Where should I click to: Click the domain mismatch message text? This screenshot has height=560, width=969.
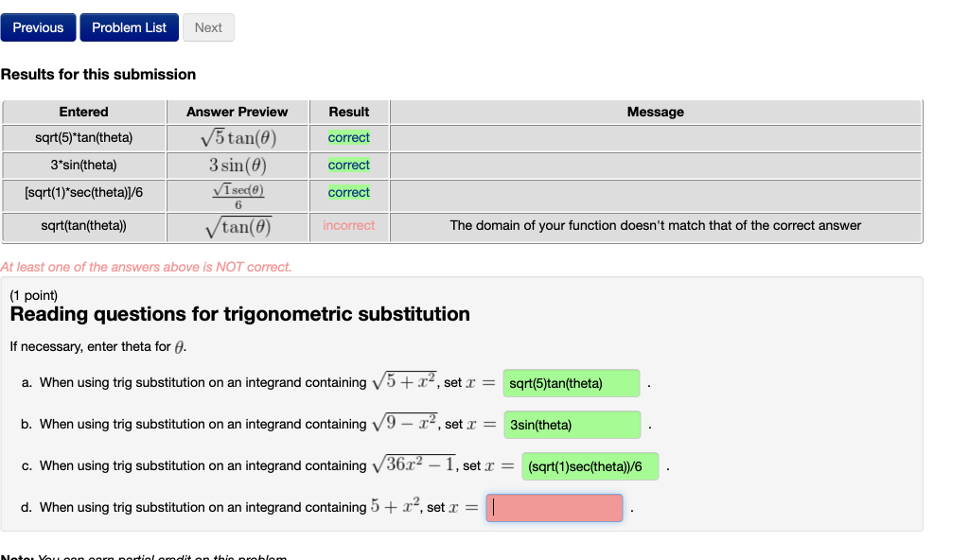[655, 225]
